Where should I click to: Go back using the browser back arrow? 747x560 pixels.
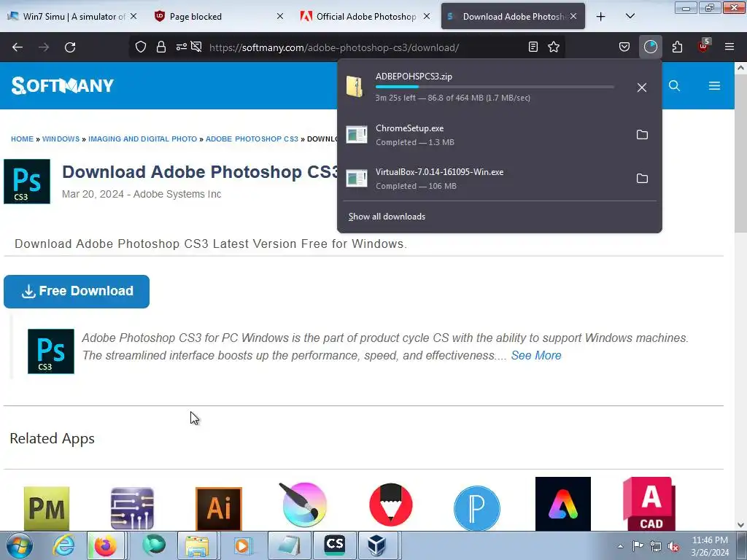18,47
